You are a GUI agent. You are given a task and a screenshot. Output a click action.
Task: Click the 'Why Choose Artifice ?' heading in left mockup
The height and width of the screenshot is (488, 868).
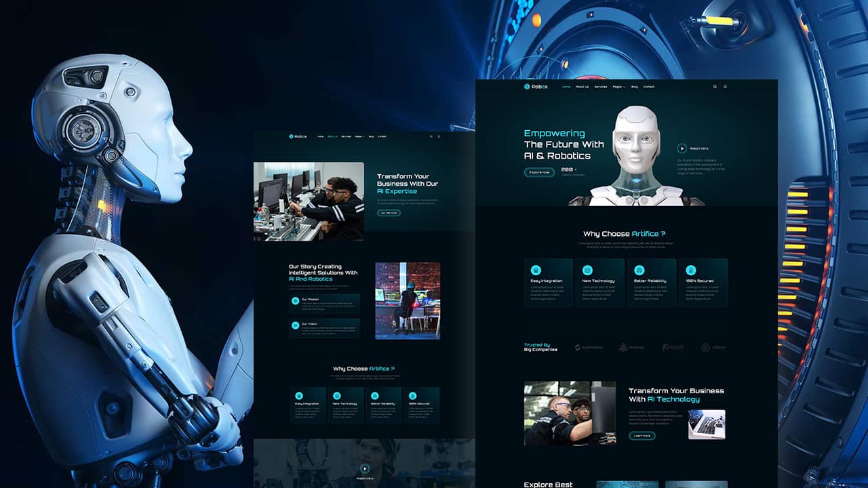(x=363, y=369)
